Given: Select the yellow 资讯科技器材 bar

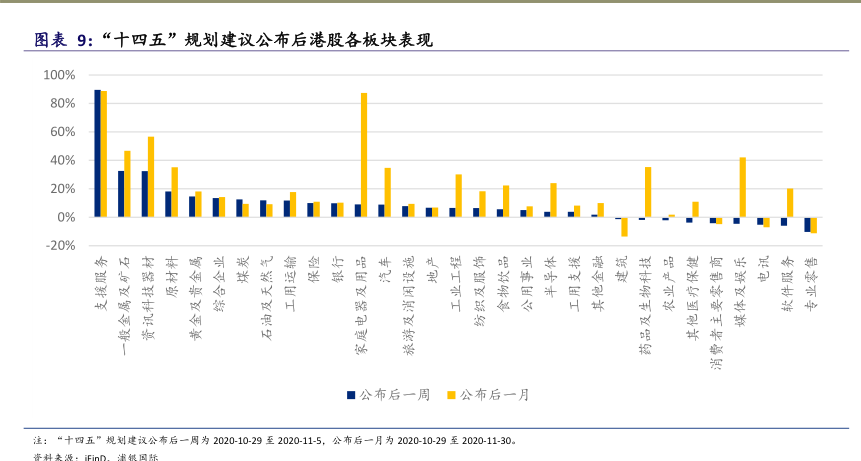Looking at the screenshot, I should click(151, 177).
